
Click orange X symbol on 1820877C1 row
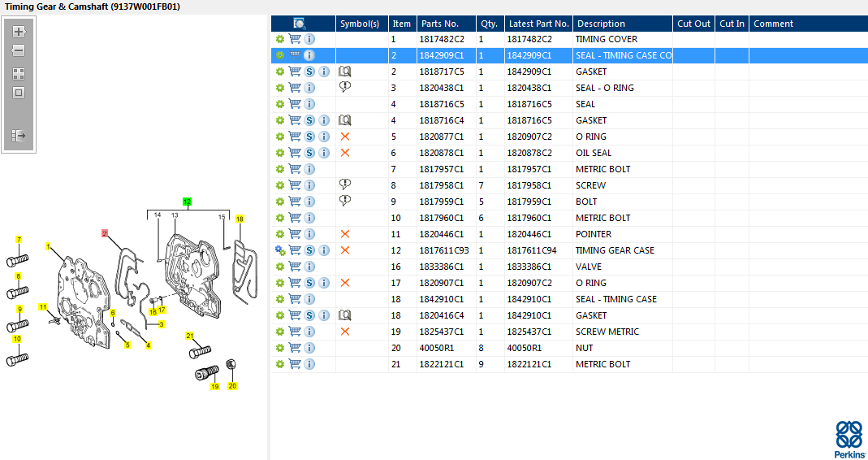pyautogui.click(x=345, y=137)
